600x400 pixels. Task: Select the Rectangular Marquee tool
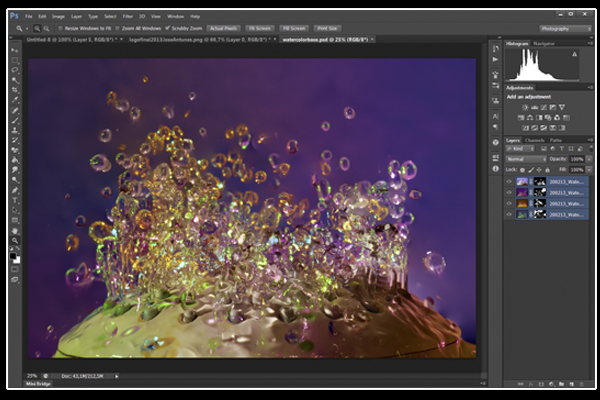[x=15, y=60]
